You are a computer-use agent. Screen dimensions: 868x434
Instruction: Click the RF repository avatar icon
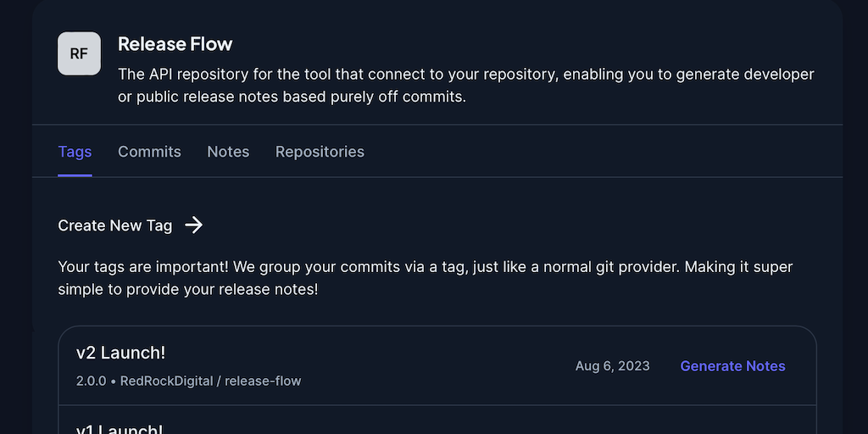tap(79, 53)
